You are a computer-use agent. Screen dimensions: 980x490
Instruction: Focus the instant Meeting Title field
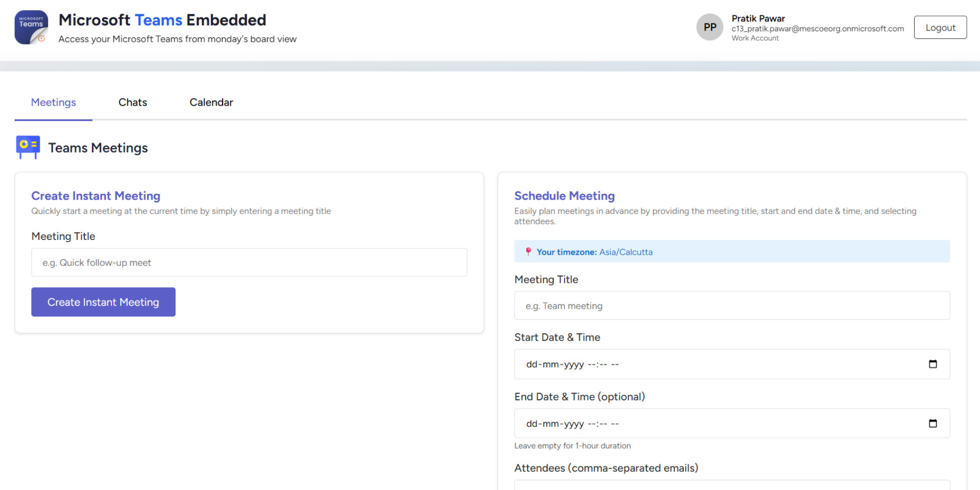click(x=249, y=262)
